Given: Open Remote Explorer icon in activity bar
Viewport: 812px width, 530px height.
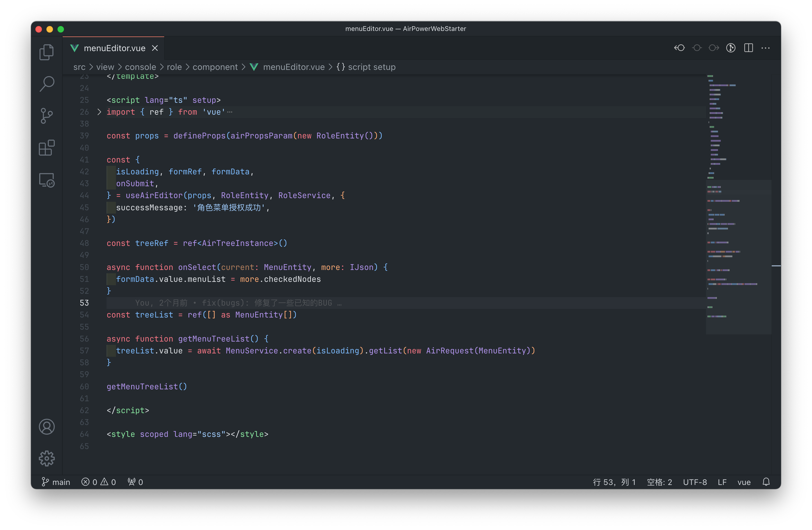Looking at the screenshot, I should pos(46,180).
